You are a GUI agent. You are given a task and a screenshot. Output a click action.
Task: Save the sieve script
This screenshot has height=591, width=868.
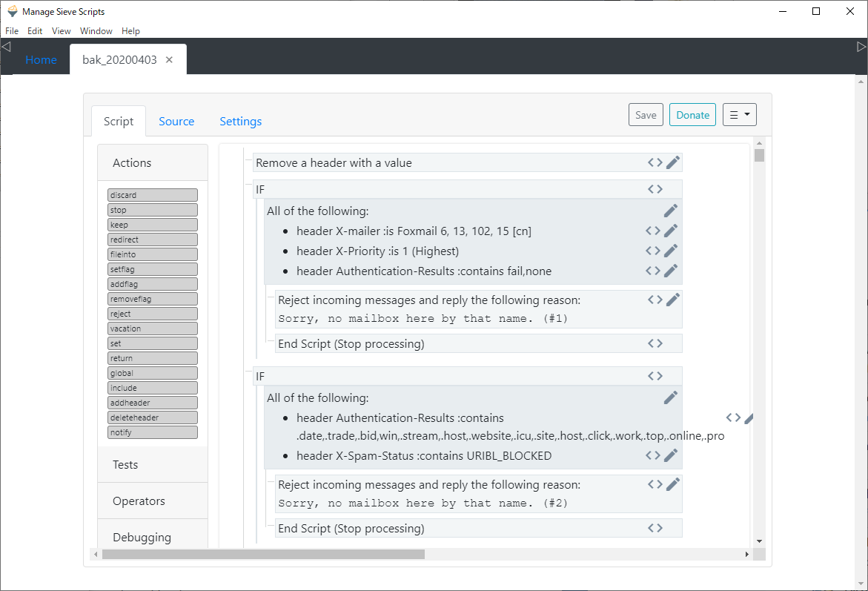[645, 114]
